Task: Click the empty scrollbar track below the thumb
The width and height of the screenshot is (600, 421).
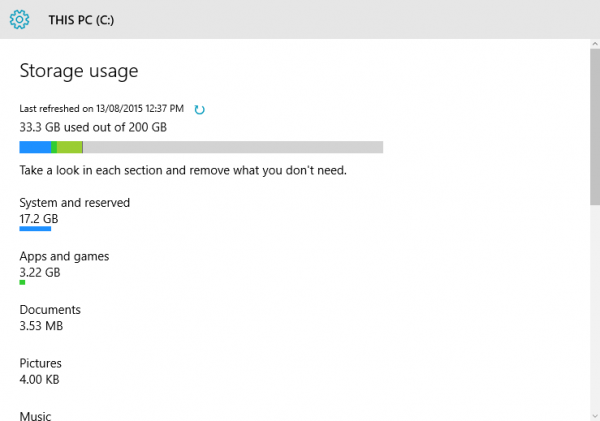Action: click(595, 308)
